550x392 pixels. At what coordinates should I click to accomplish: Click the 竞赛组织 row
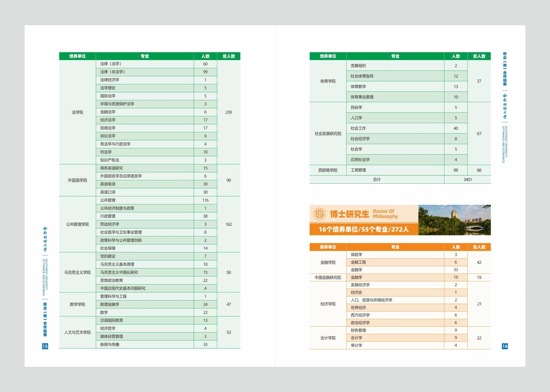coord(407,66)
